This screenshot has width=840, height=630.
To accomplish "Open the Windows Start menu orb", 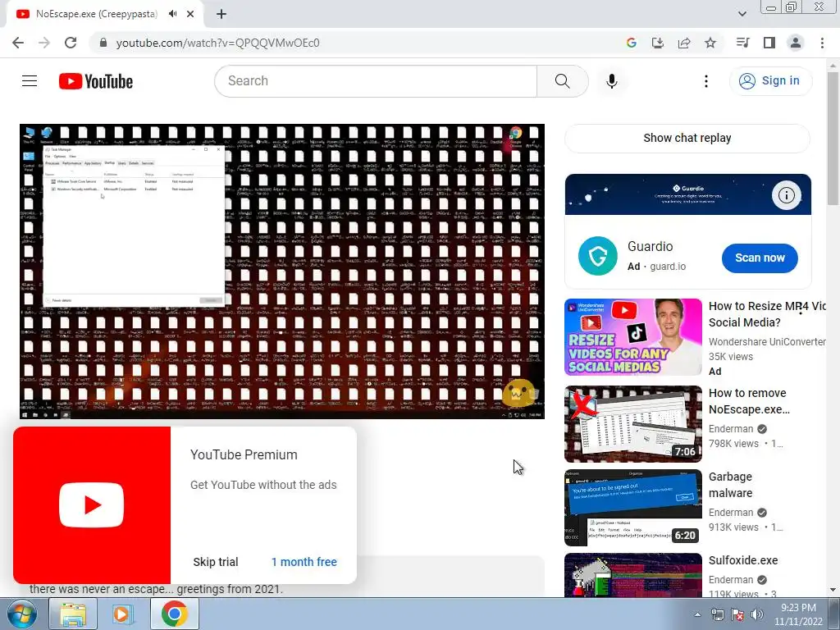I will (x=21, y=614).
